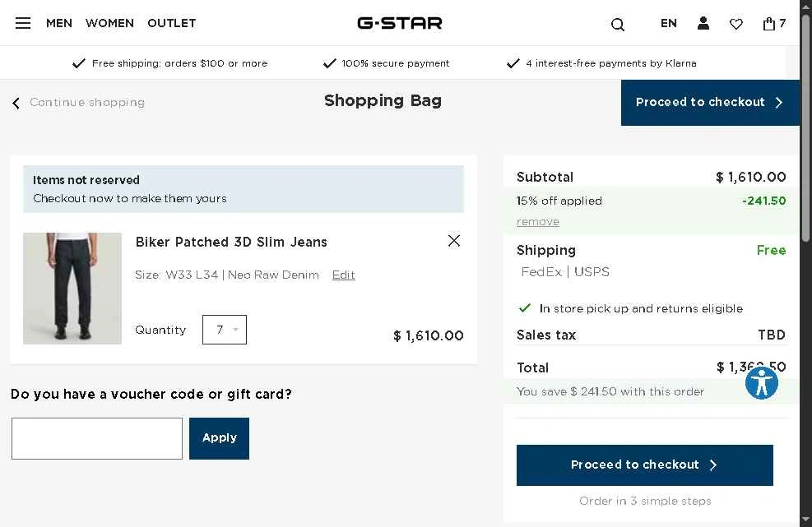The image size is (812, 527).
Task: Open the accessibility widget icon
Action: [x=762, y=383]
